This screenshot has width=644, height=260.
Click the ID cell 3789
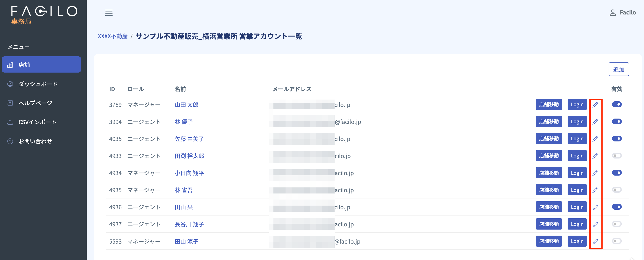tap(115, 105)
